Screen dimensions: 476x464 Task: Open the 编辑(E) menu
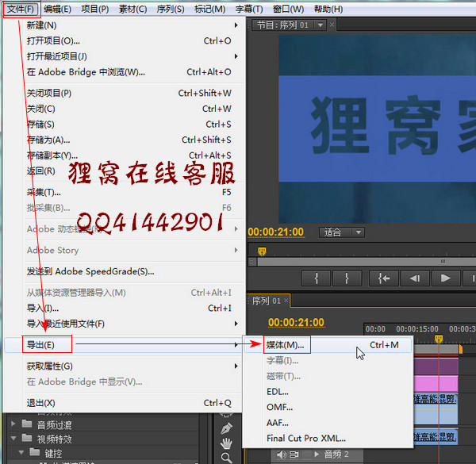coord(57,9)
